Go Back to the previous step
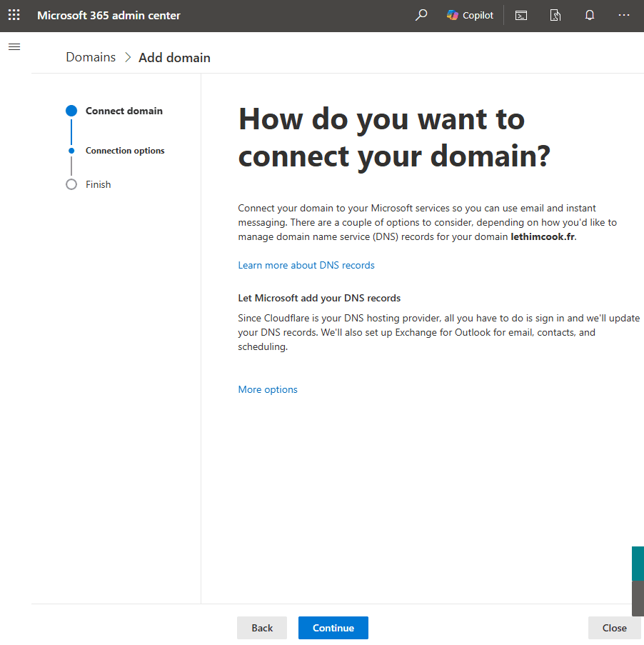This screenshot has height=645, width=644. (x=262, y=628)
